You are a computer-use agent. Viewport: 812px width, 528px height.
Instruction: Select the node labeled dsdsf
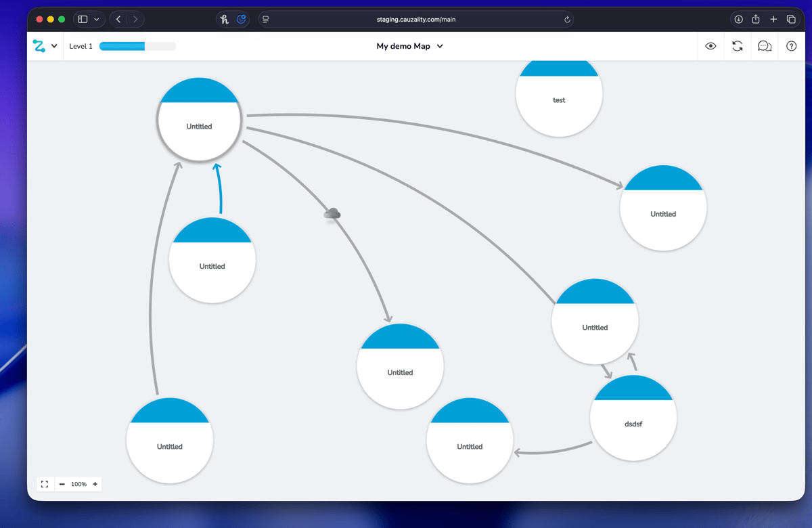tap(633, 418)
